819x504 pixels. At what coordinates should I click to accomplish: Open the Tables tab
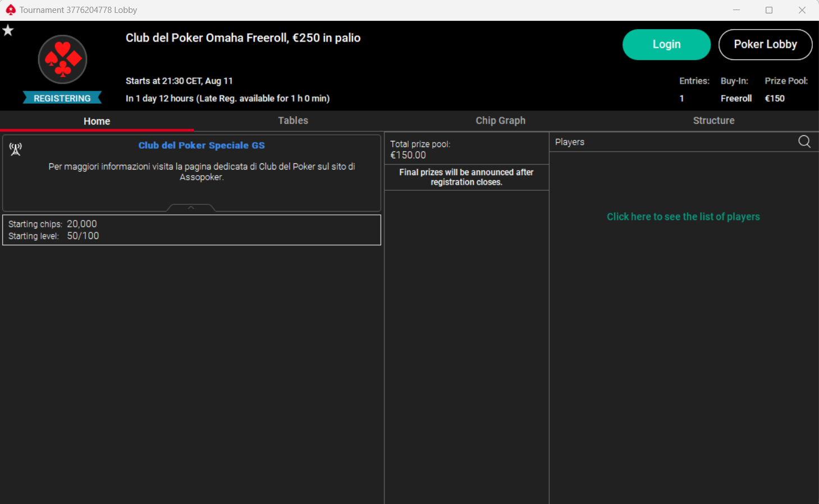click(x=293, y=121)
